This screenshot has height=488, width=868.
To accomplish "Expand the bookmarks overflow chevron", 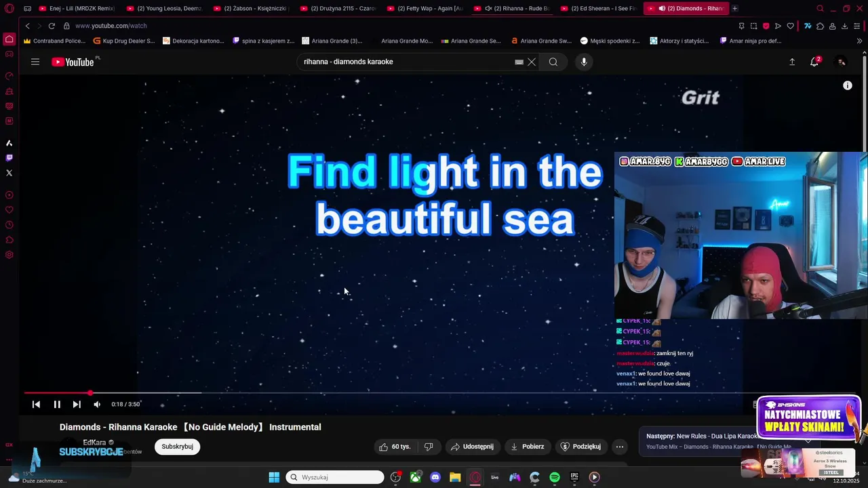I will tap(859, 41).
